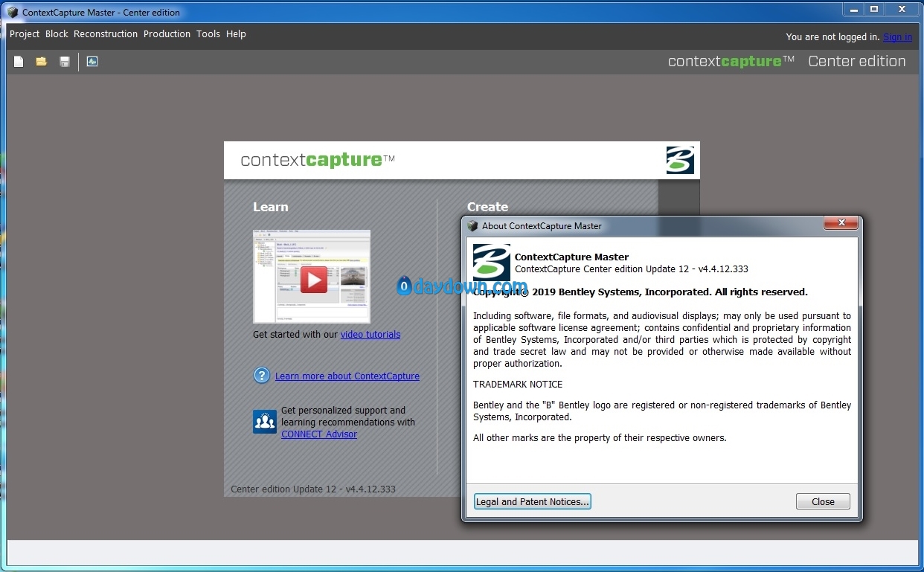The image size is (924, 572).
Task: Click Close in the About dialog
Action: [x=823, y=502]
